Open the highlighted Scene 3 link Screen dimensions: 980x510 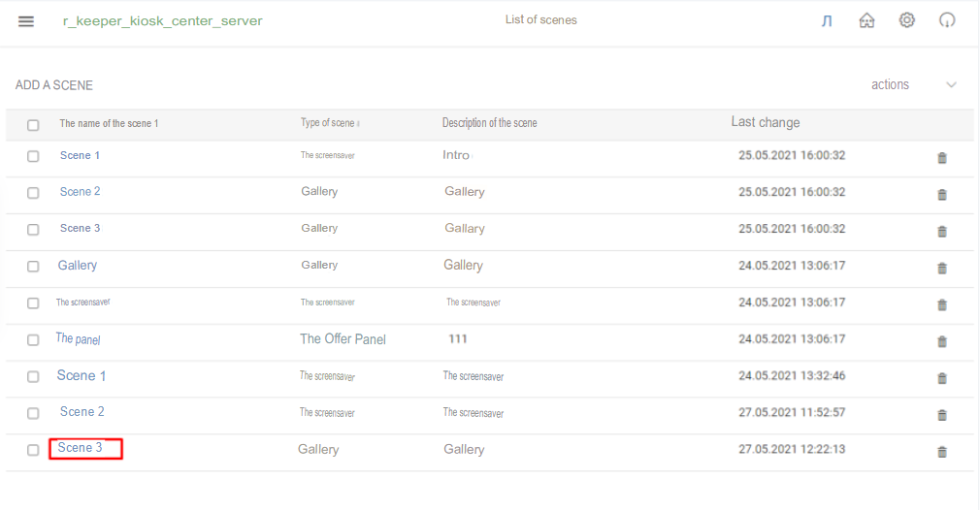pyautogui.click(x=80, y=448)
